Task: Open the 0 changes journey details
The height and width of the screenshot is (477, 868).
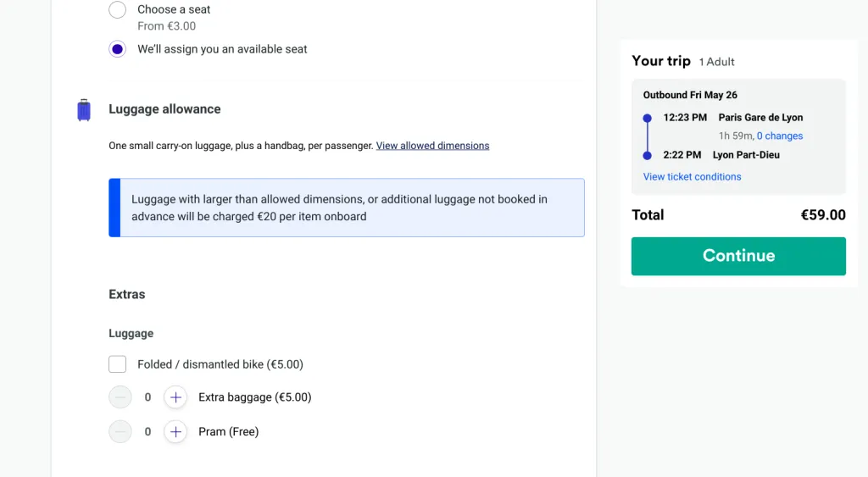Action: pyautogui.click(x=780, y=136)
